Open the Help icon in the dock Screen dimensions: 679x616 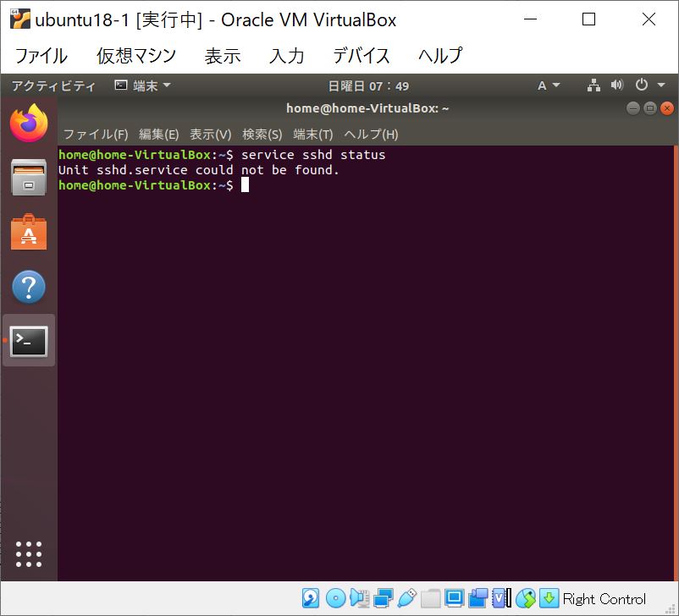tap(29, 287)
